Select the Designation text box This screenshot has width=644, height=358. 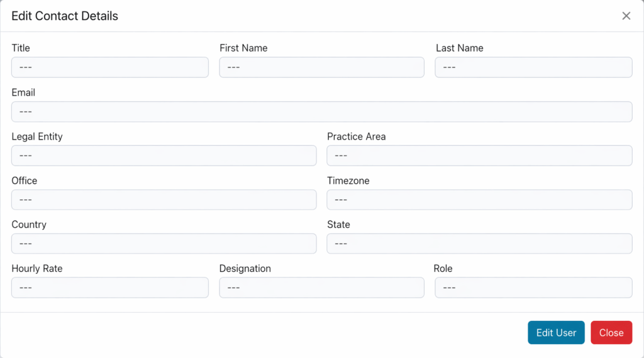pyautogui.click(x=321, y=288)
